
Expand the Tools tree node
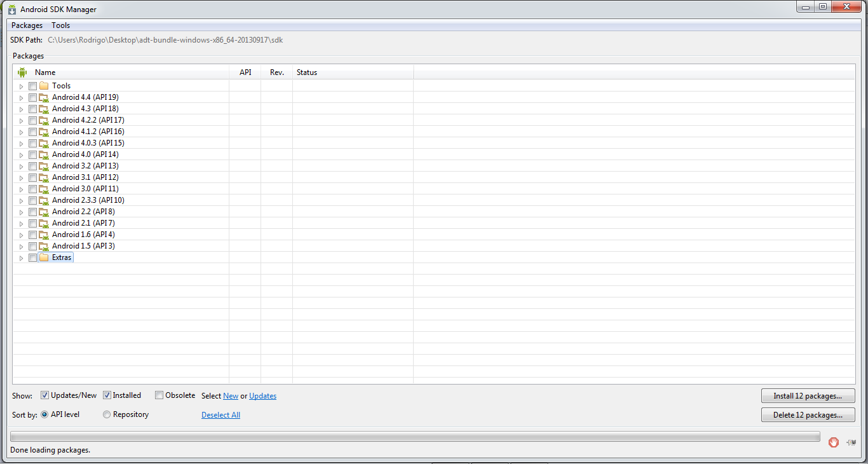point(21,86)
